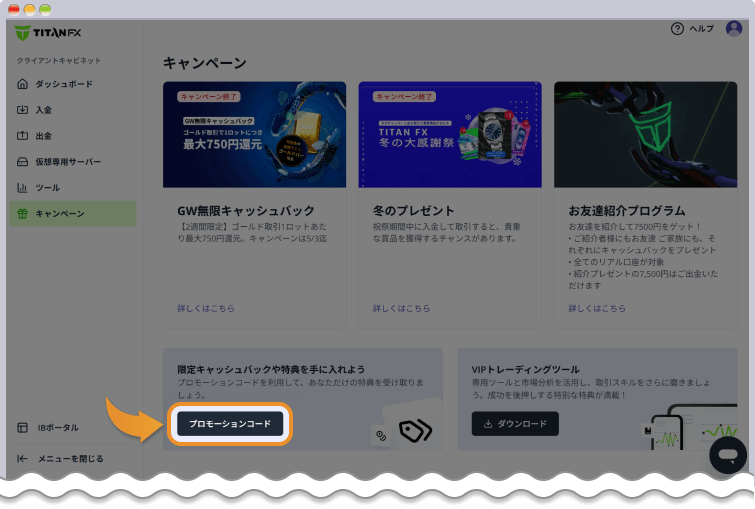The image size is (755, 509).
Task: Click the クライアントキャビネット sidebar label
Action: tap(59, 61)
